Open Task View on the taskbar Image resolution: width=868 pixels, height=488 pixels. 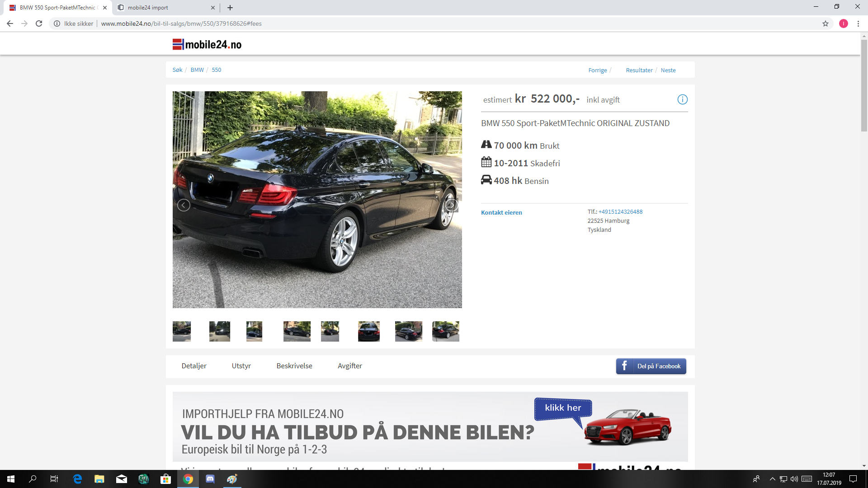pyautogui.click(x=54, y=479)
